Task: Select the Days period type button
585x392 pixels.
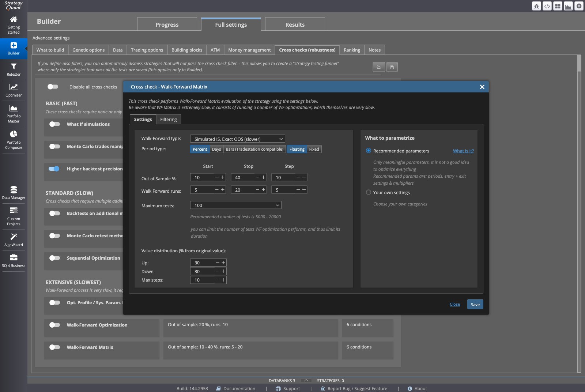Action: click(x=216, y=149)
